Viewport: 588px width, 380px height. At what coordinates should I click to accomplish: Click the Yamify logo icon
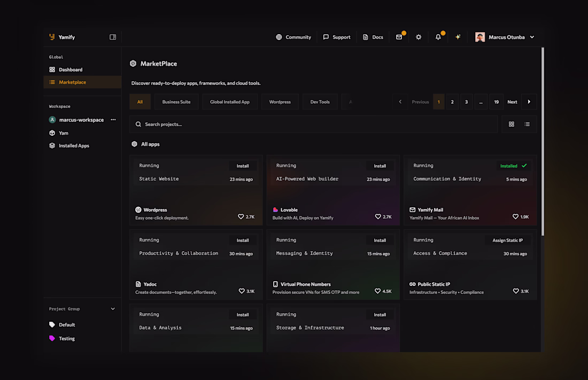[x=52, y=37]
